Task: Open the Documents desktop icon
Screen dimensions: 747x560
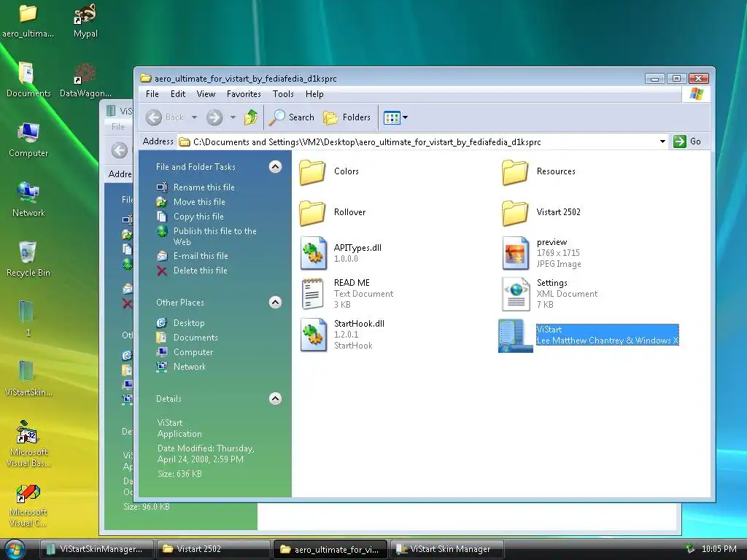Action: click(28, 80)
